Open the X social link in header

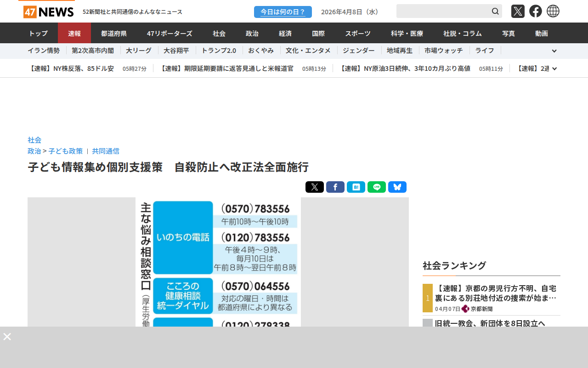point(518,11)
